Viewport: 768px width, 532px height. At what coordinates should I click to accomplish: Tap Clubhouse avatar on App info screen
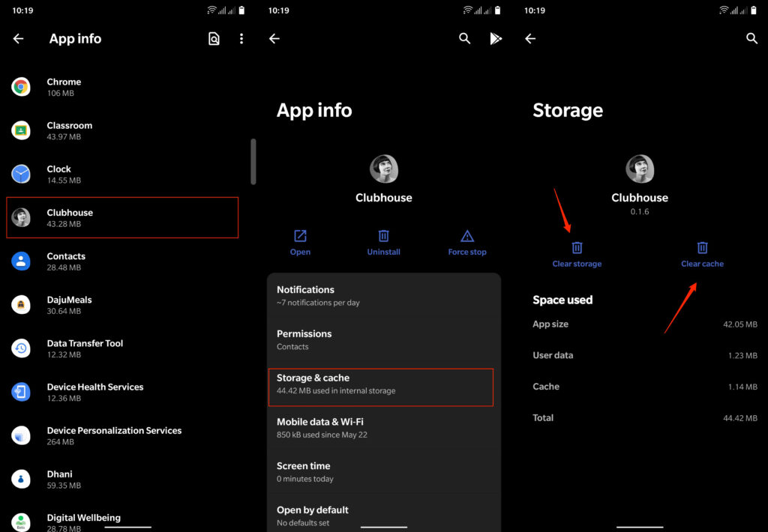[384, 169]
